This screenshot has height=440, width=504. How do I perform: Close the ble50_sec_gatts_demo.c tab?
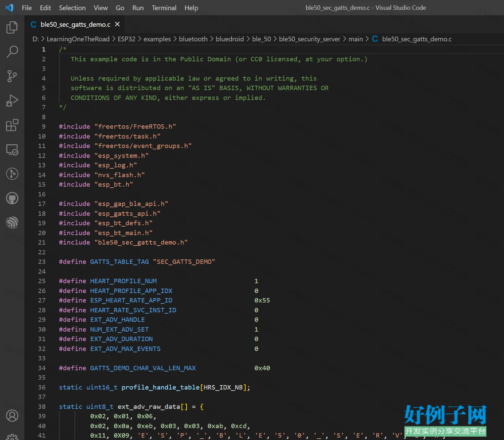tap(118, 24)
